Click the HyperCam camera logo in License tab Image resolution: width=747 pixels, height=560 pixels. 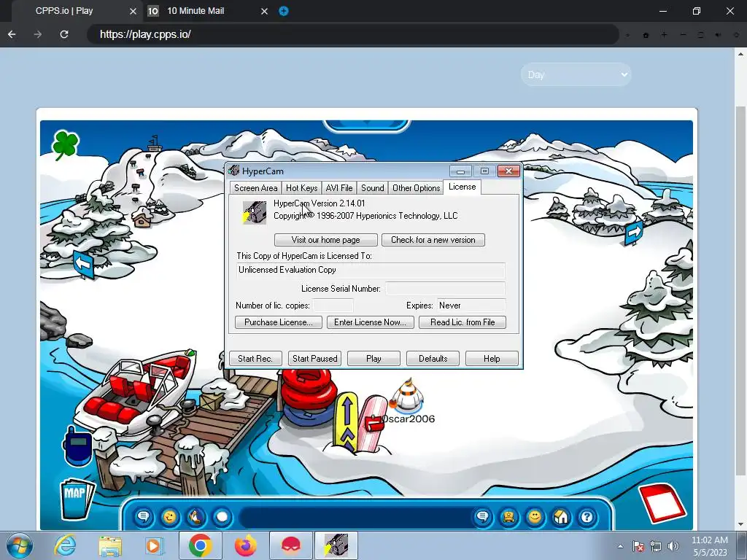click(x=255, y=212)
